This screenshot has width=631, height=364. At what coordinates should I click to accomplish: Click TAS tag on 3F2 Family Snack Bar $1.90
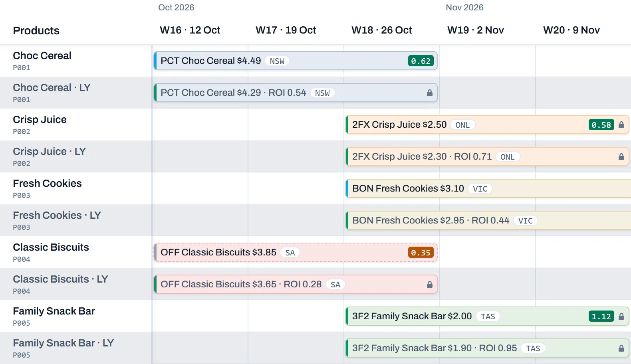pos(533,348)
